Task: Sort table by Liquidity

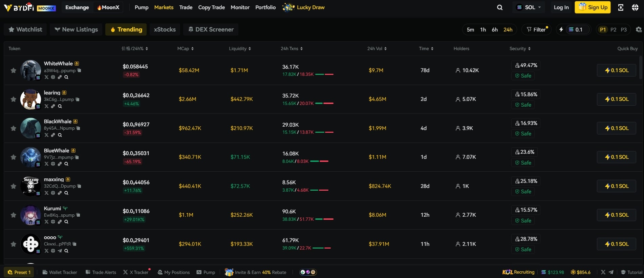Action: coord(240,48)
